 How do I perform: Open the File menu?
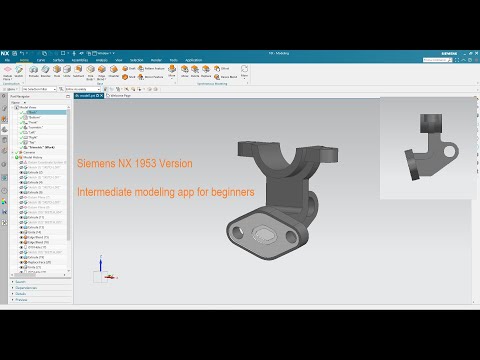[7, 60]
